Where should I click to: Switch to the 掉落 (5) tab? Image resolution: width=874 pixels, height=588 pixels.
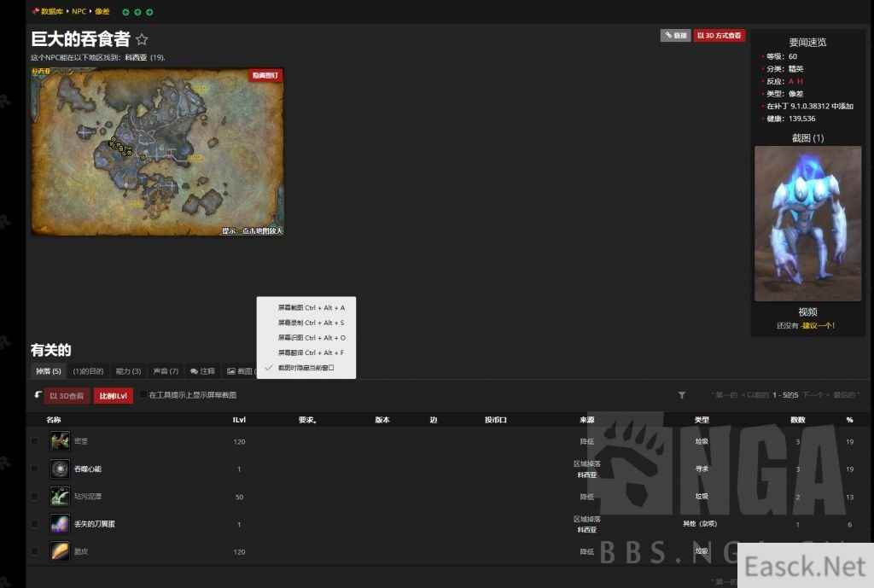(x=49, y=371)
